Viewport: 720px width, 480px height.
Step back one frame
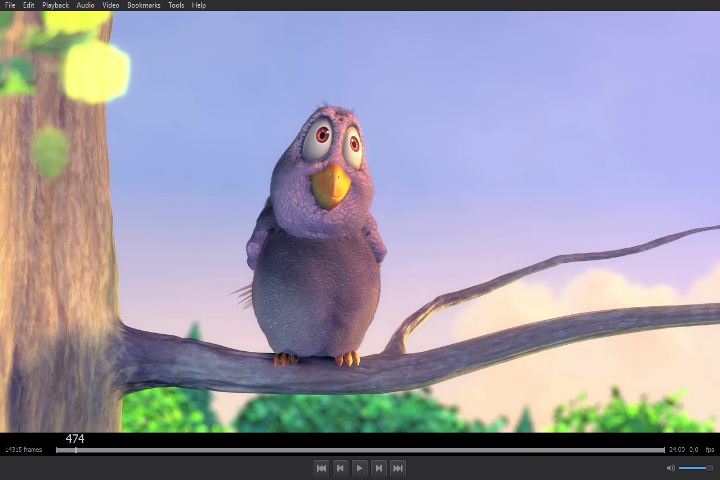tap(340, 467)
